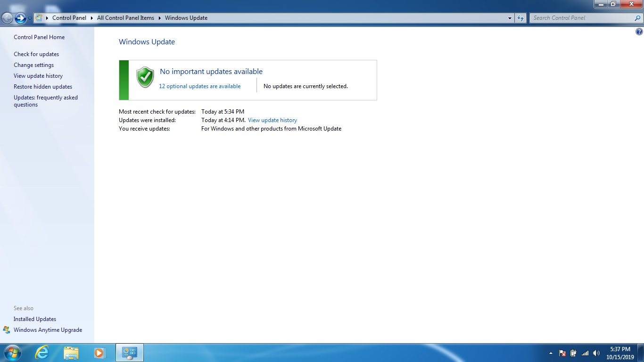Open Change settings in left pane
Image resolution: width=644 pixels, height=362 pixels.
[x=33, y=65]
